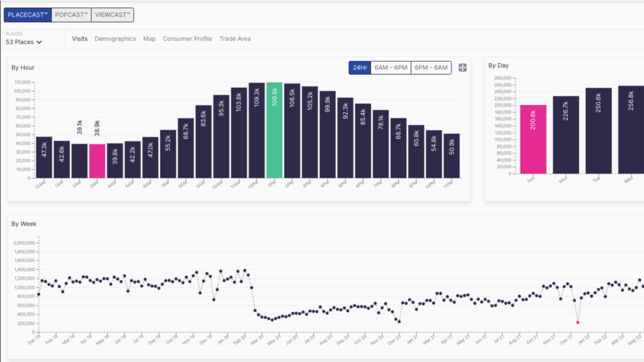The height and width of the screenshot is (362, 644).
Task: Select the 24Hr time range toggle
Action: pyautogui.click(x=360, y=68)
